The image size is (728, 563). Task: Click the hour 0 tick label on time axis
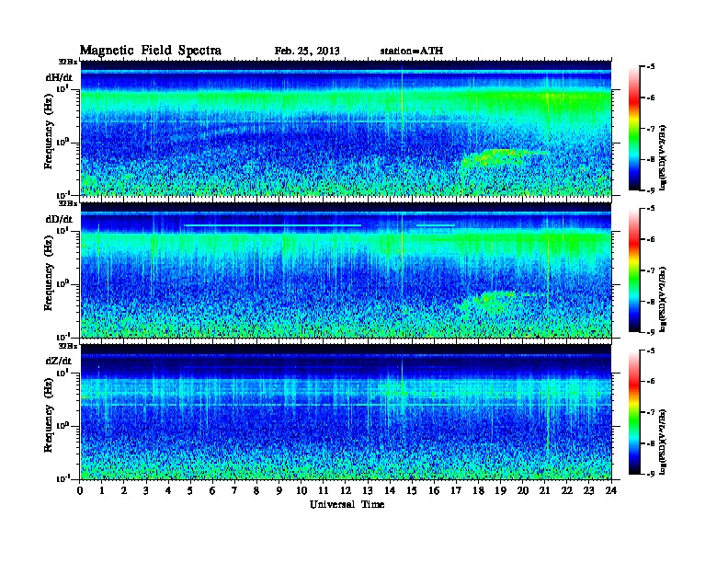[80, 490]
